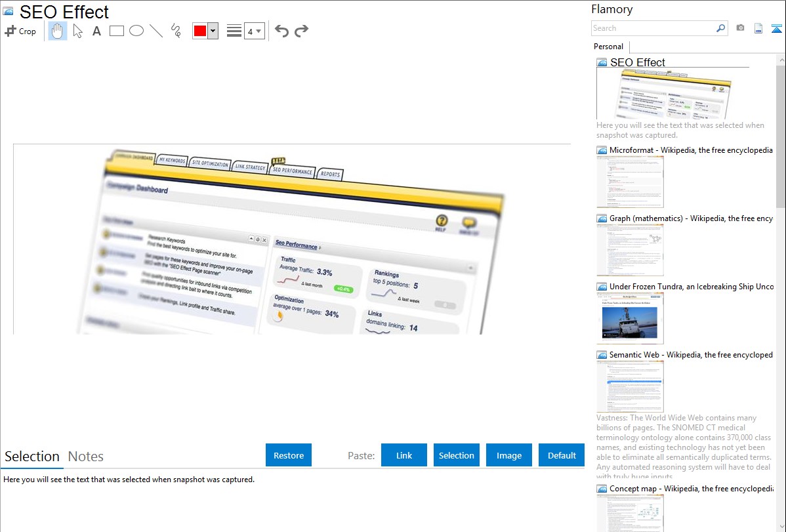Switch to the Notes tab

tap(86, 457)
